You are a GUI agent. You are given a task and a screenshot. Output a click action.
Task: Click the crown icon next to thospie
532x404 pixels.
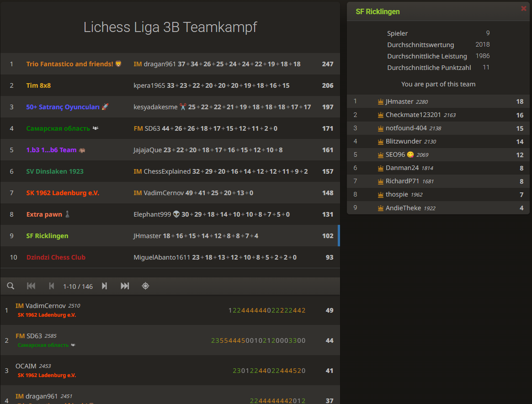coord(381,194)
